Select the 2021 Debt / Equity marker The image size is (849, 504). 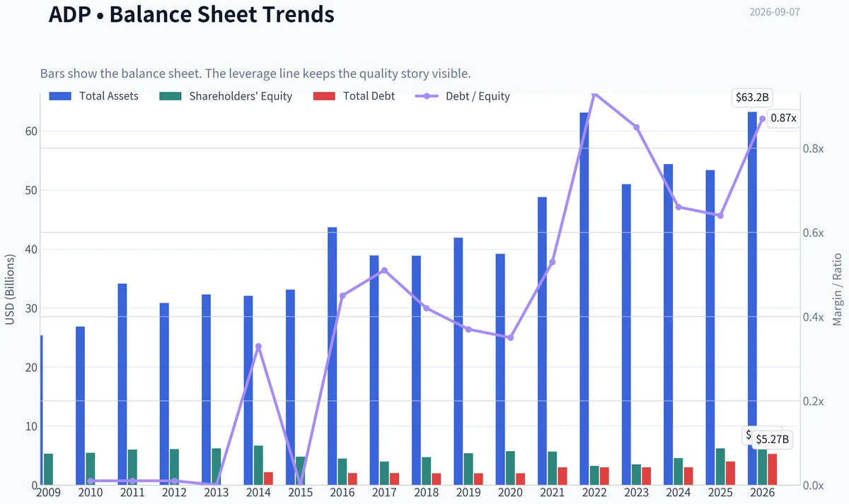coord(552,262)
